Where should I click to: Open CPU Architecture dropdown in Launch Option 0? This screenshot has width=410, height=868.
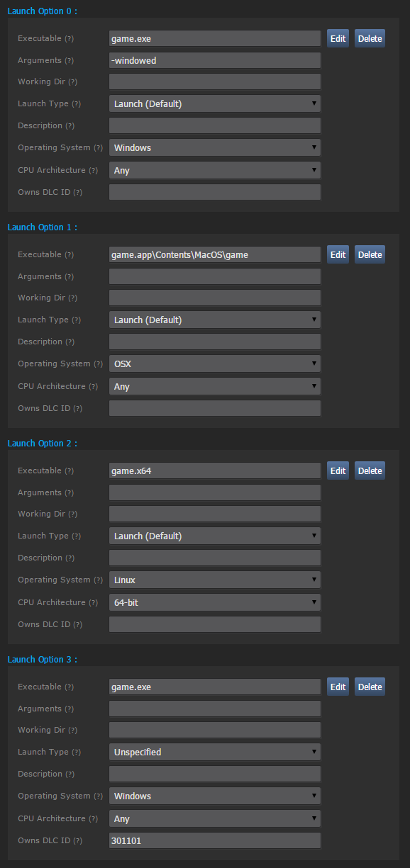[215, 170]
